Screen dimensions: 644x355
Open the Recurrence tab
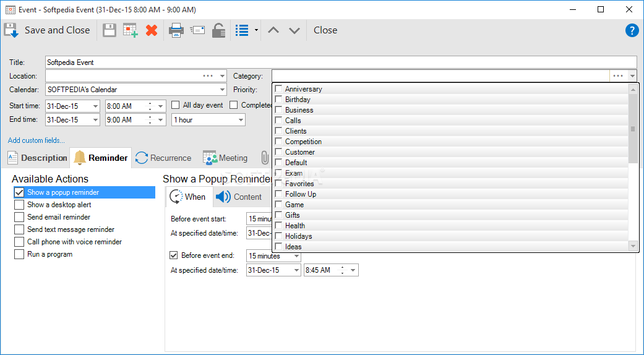coord(163,158)
